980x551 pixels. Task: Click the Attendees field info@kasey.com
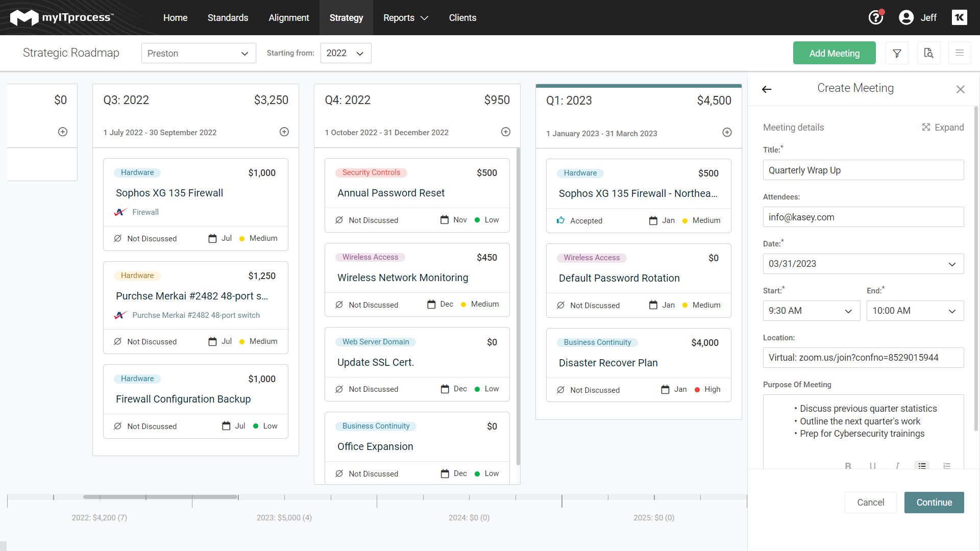tap(863, 217)
